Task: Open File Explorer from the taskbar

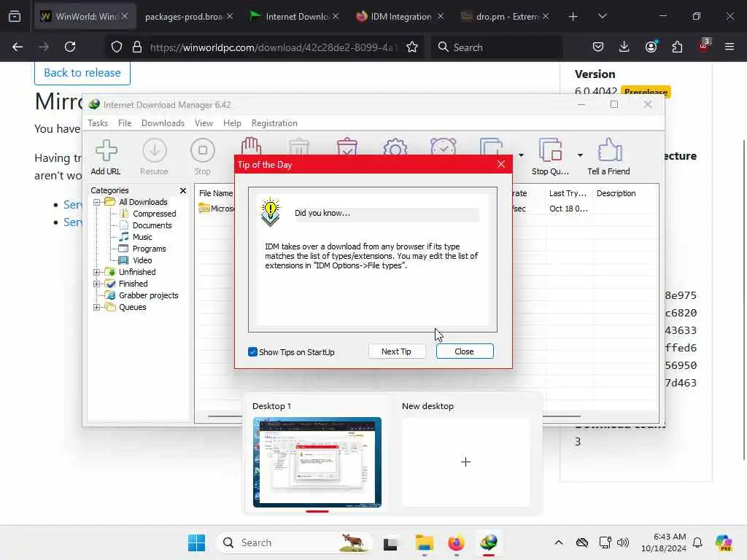Action: tap(424, 542)
